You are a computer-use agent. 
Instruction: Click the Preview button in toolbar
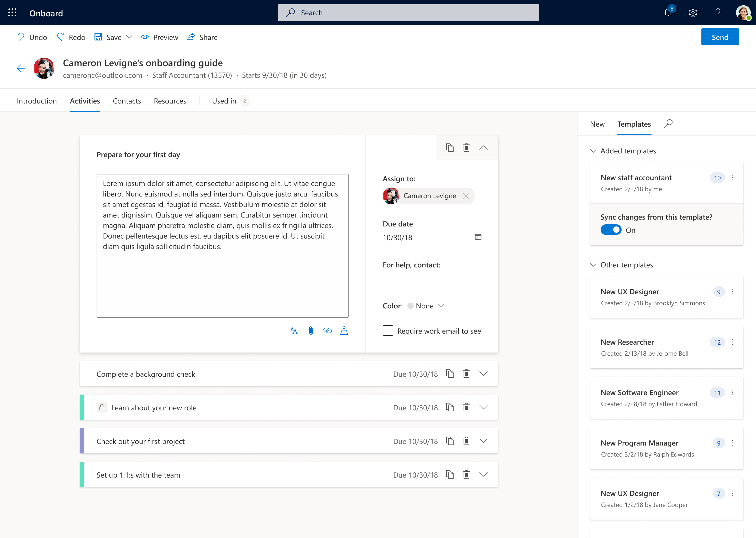(x=160, y=37)
